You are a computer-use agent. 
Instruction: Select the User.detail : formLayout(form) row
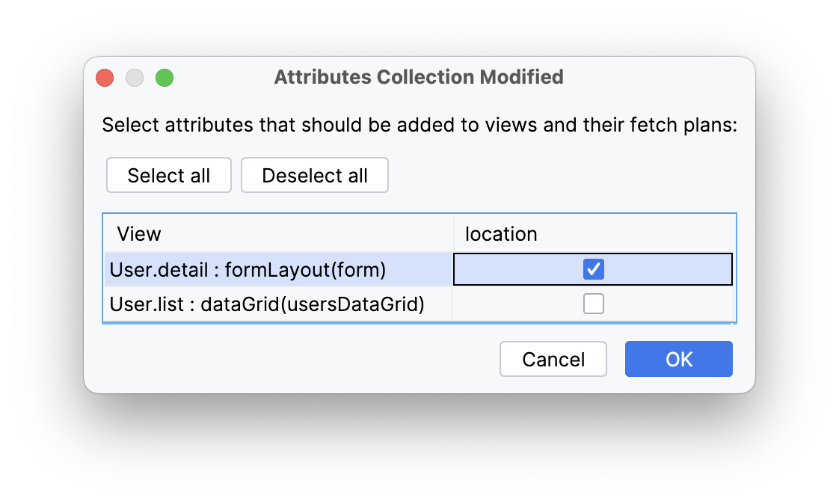coord(248,269)
